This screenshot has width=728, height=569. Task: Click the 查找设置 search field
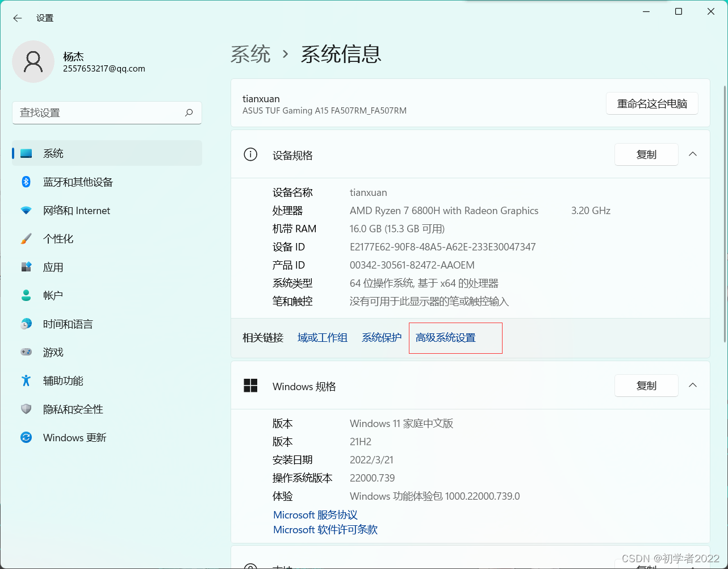point(107,112)
